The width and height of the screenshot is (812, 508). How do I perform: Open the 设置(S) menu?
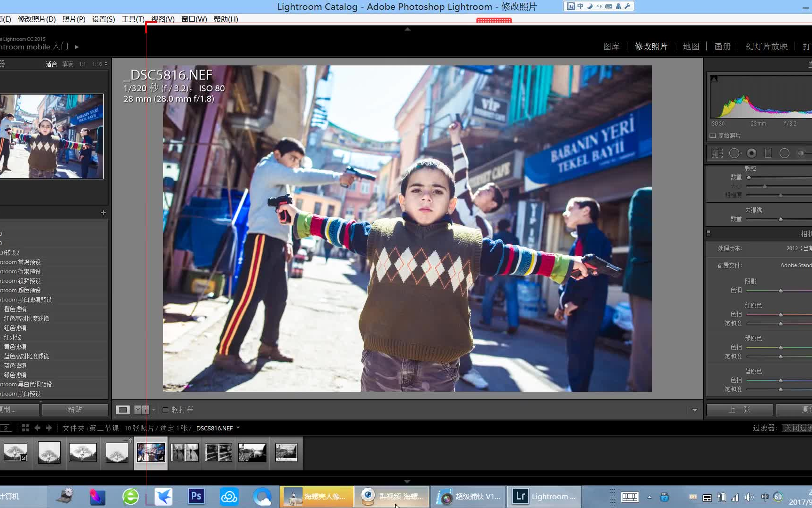click(103, 19)
